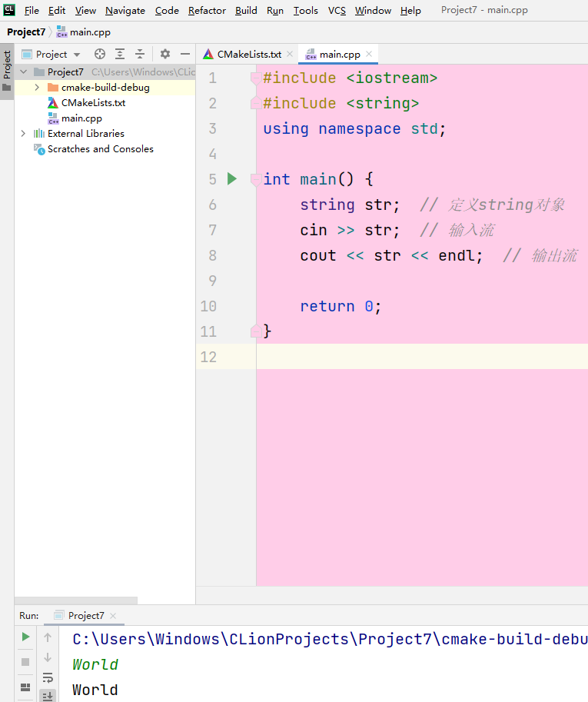Fold the main function at line 5
This screenshot has width=588, height=702.
click(255, 179)
